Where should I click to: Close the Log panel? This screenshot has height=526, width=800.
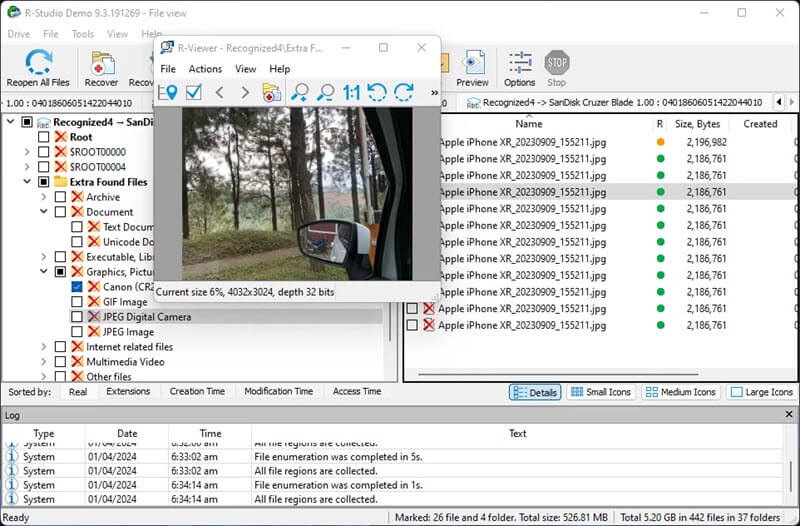pyautogui.click(x=788, y=414)
